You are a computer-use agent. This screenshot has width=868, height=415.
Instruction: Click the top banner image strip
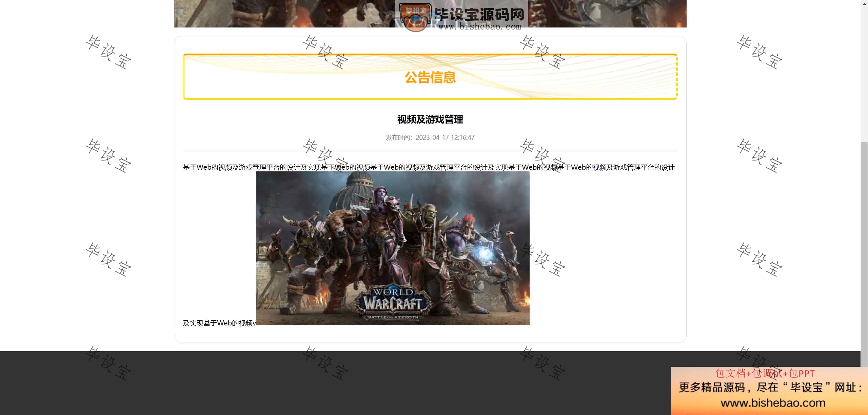[x=430, y=14]
